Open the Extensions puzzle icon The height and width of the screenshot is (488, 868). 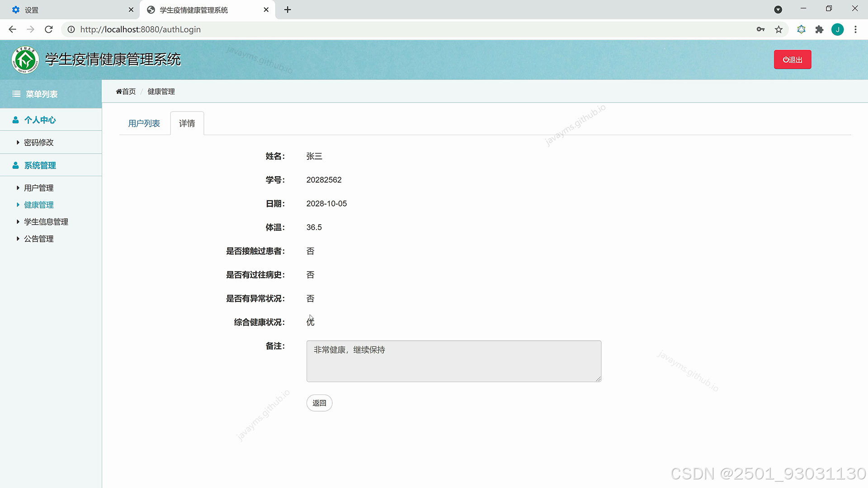point(819,29)
